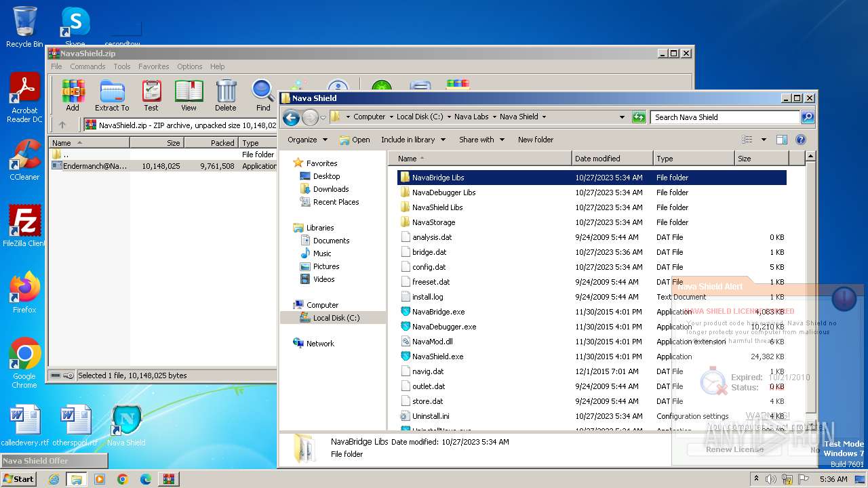This screenshot has width=868, height=488.
Task: Open WinRAR Tools menu
Action: point(122,66)
